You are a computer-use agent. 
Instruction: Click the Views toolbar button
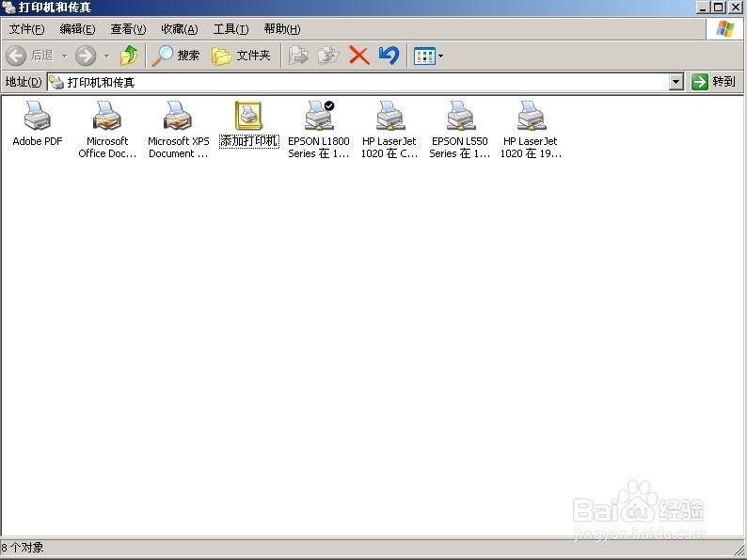coord(424,56)
